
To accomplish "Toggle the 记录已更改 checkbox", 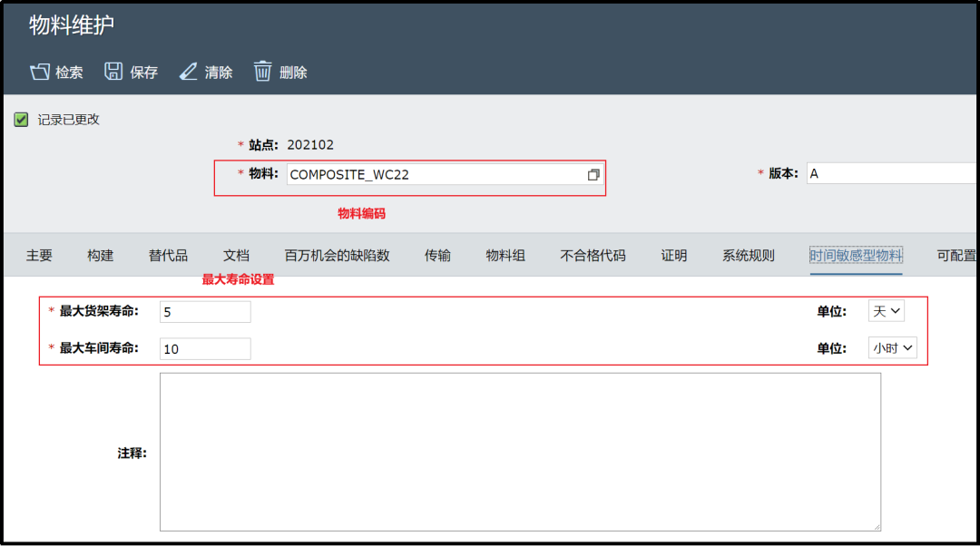I will coord(21,120).
